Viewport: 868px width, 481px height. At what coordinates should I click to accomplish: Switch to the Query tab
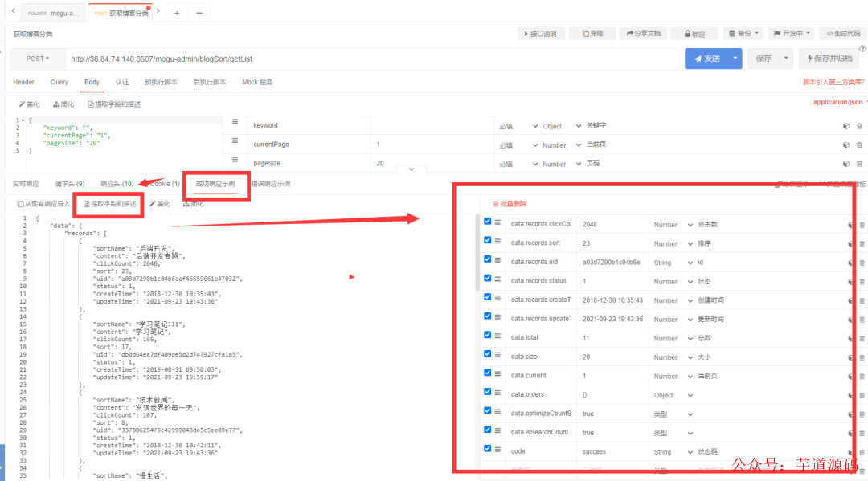(x=59, y=82)
